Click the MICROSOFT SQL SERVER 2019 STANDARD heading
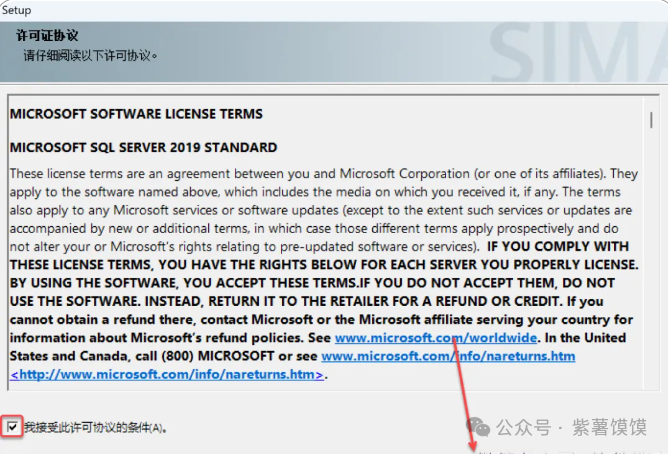668x454 pixels. (143, 147)
